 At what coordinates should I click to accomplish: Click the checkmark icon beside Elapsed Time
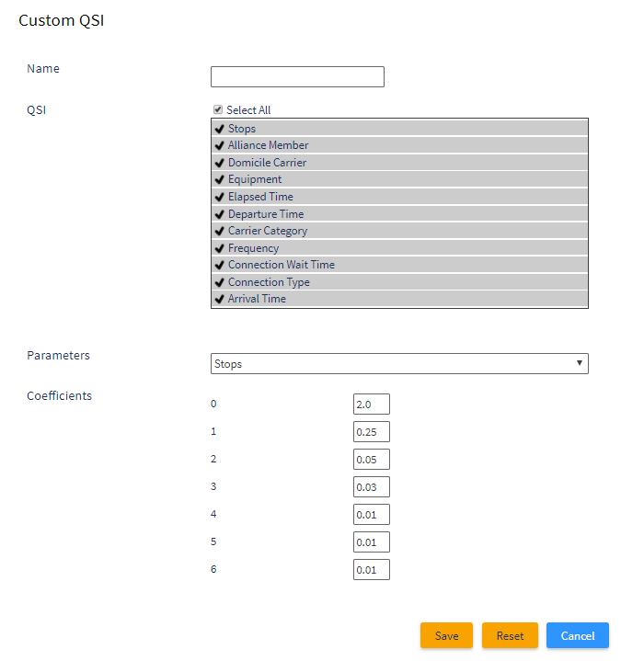[x=219, y=197]
